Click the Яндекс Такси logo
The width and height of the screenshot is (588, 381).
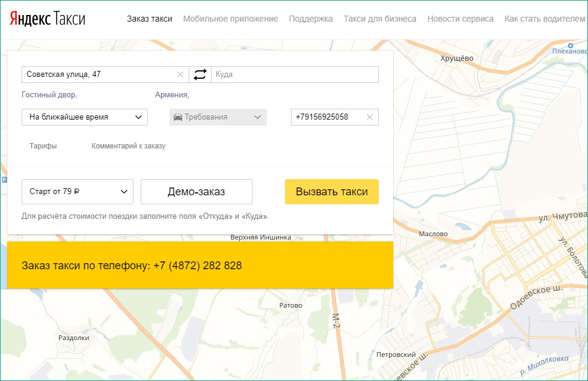(47, 19)
